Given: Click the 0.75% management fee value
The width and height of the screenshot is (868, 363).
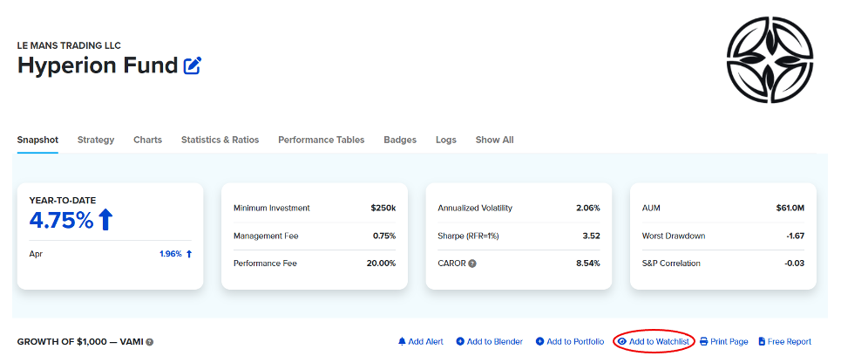Looking at the screenshot, I should (x=384, y=236).
